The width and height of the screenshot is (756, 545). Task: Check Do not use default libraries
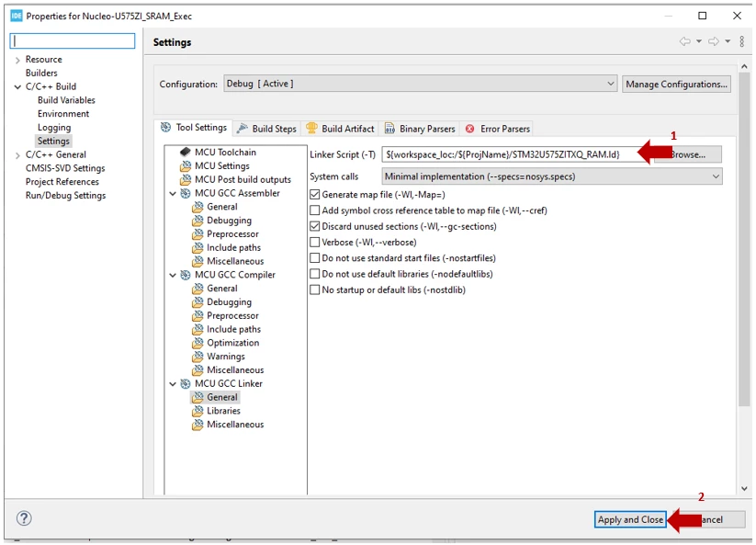315,274
